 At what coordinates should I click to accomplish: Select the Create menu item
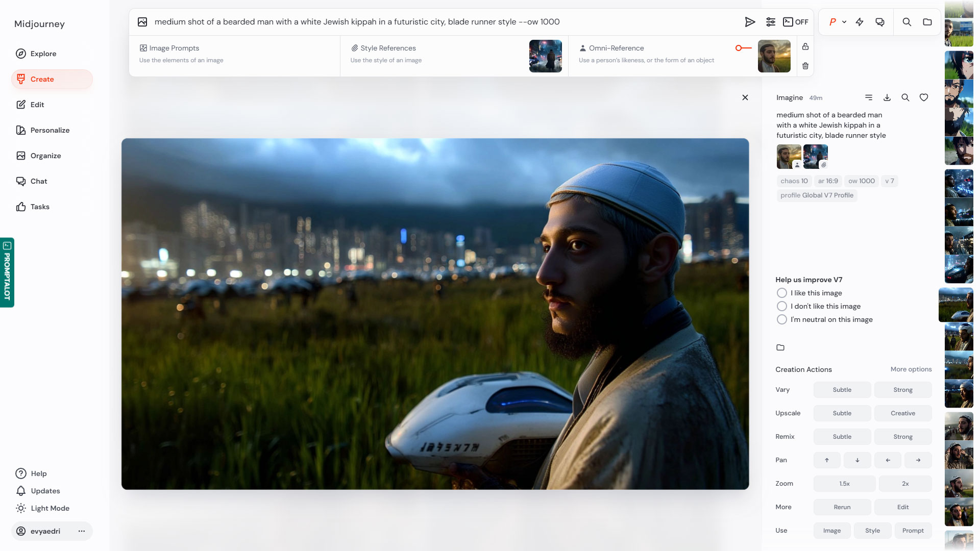(52, 79)
